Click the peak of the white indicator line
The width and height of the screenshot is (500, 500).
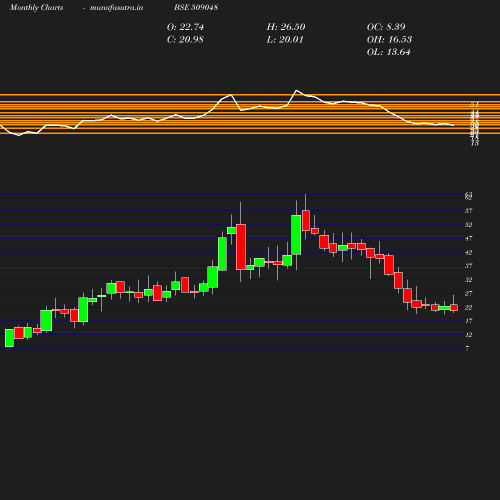(x=296, y=90)
